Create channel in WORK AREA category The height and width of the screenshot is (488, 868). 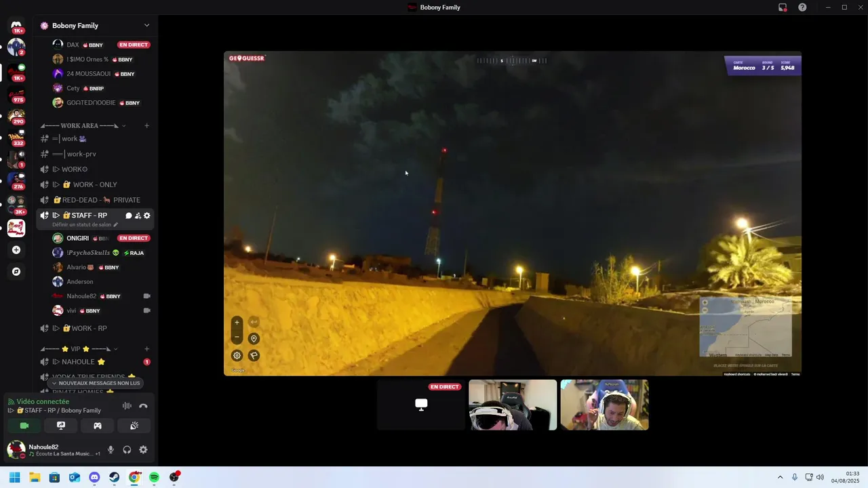click(x=146, y=125)
